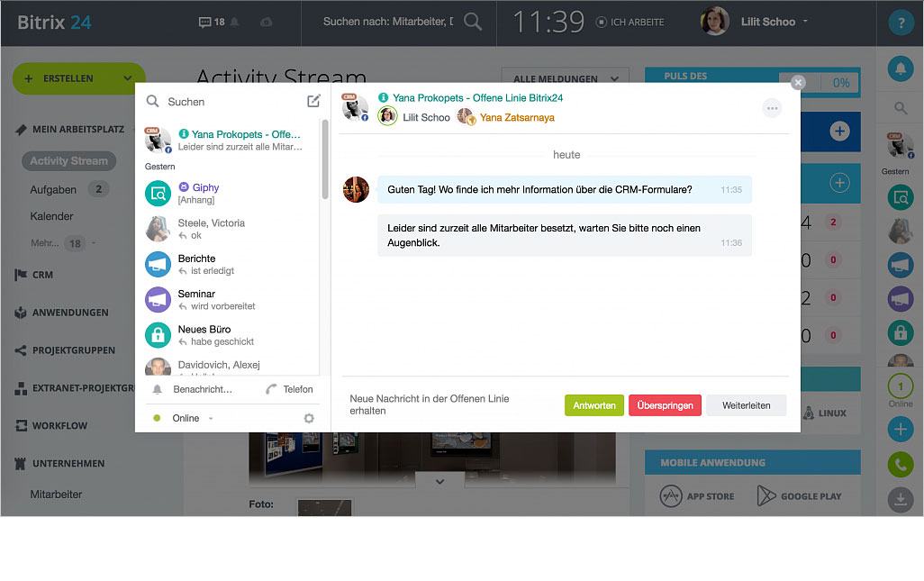This screenshot has height=581, width=924.
Task: Open Davidovich, Alexej conversation
Action: [x=230, y=366]
